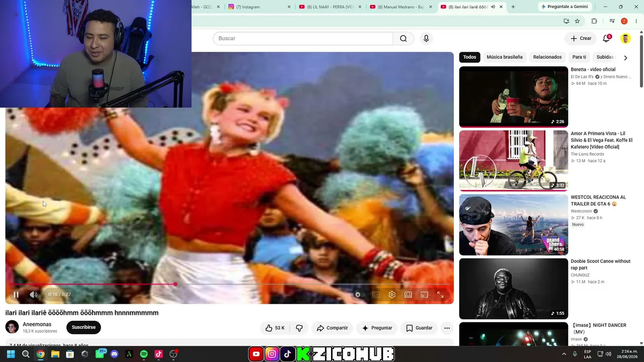This screenshot has height=362, width=644.
Task: Toggle subtitles in the video player
Action: [x=376, y=295]
